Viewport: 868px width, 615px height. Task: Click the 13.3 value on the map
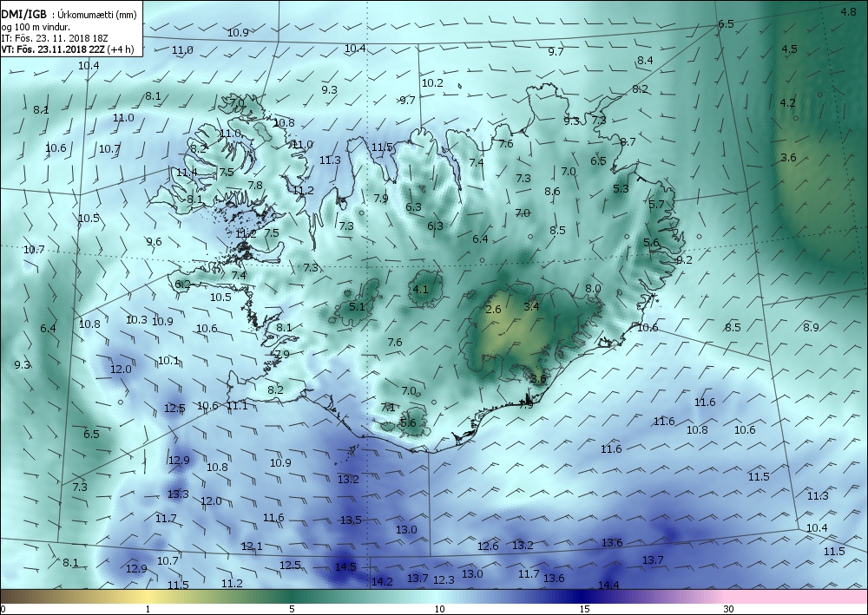(x=178, y=494)
